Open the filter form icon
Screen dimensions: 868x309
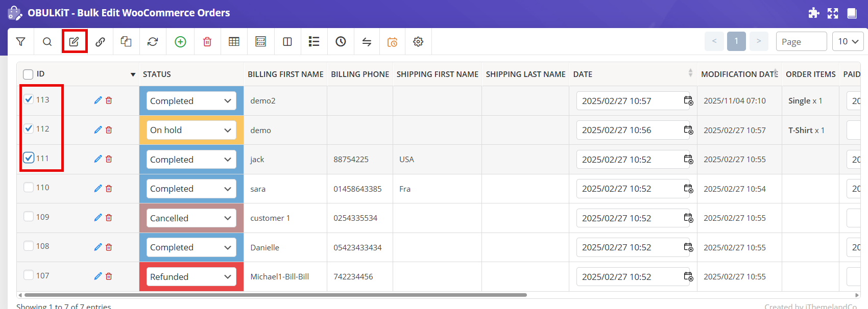[21, 42]
